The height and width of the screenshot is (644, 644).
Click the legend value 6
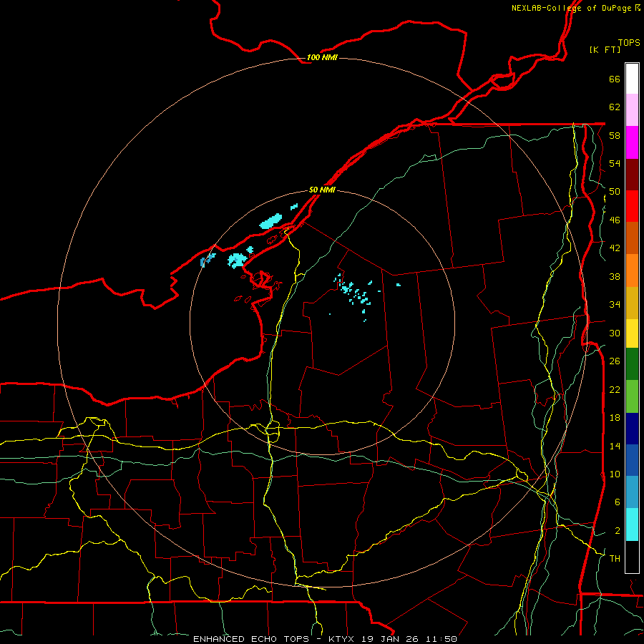pyautogui.click(x=618, y=502)
